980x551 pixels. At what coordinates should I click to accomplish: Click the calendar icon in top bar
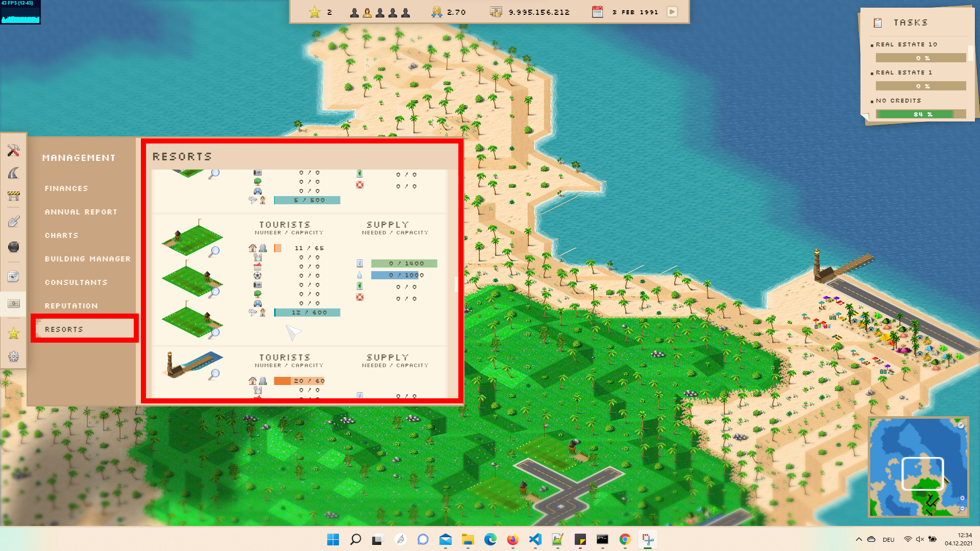pos(597,12)
